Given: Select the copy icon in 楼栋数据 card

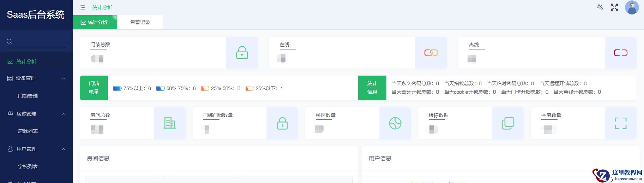Looking at the screenshot, I should pos(508,123).
